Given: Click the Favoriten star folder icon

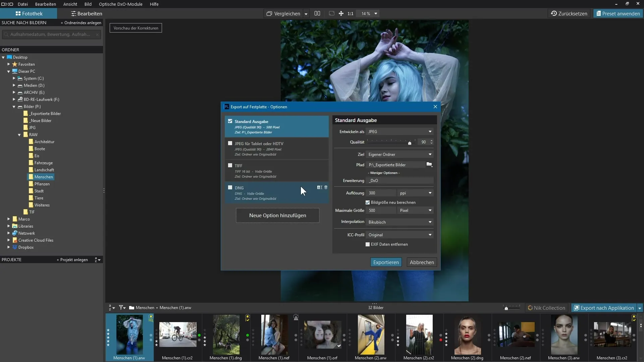Looking at the screenshot, I should [x=15, y=64].
